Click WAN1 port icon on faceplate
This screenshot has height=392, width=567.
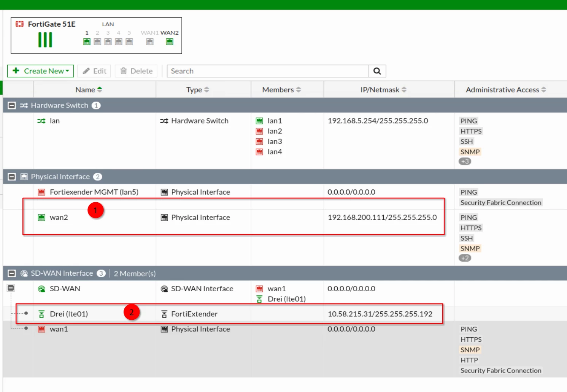click(x=150, y=42)
